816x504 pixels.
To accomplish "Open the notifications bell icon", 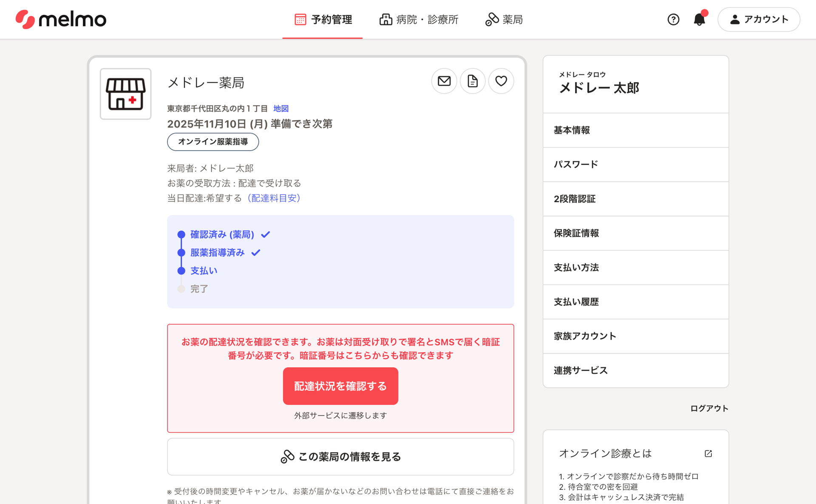I will 699,19.
